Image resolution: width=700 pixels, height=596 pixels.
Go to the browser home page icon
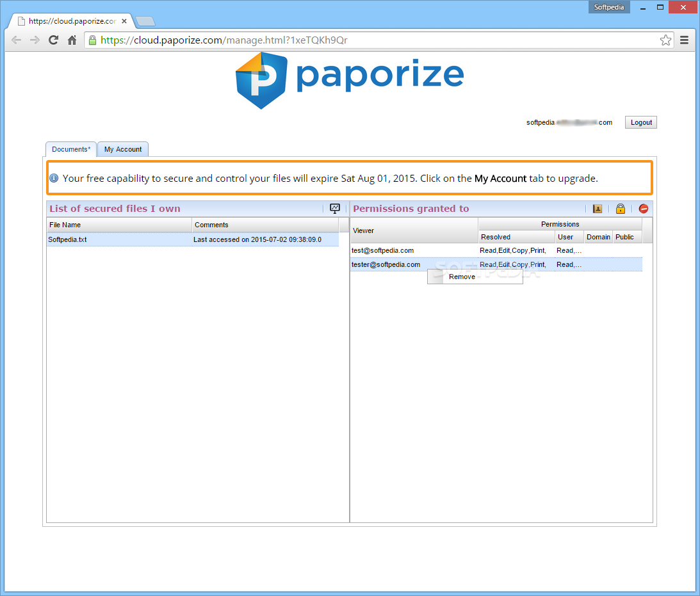pyautogui.click(x=72, y=40)
